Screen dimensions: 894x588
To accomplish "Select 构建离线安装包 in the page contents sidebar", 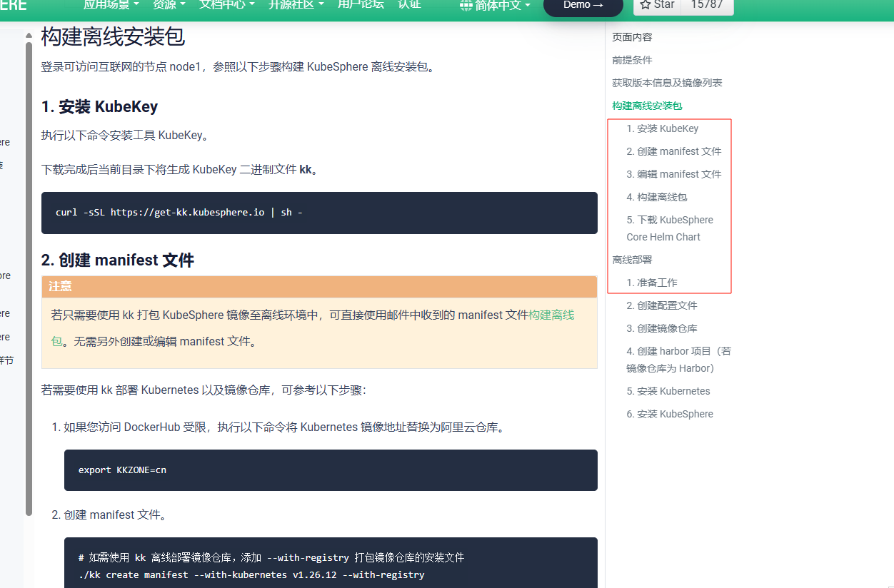I will pyautogui.click(x=647, y=106).
